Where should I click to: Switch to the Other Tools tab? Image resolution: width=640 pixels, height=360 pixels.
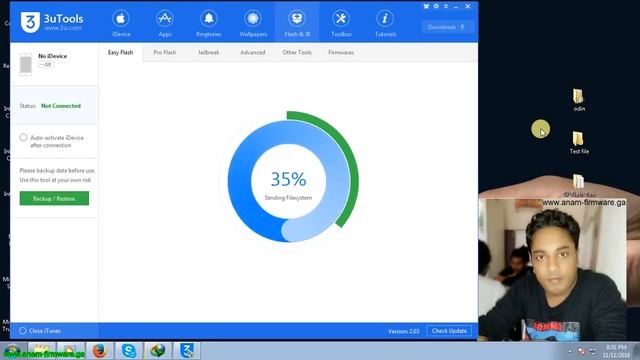point(297,52)
